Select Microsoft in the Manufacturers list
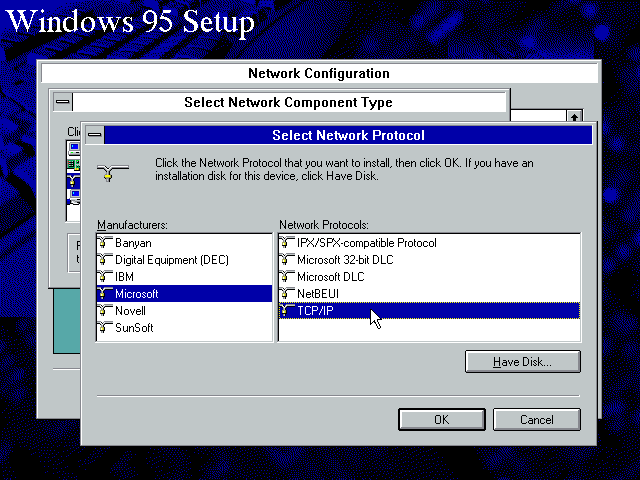The width and height of the screenshot is (640, 480). pyautogui.click(x=137, y=294)
